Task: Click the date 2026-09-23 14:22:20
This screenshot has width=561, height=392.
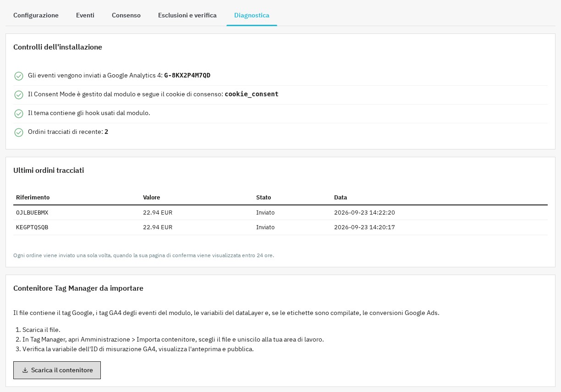Action: (x=364, y=213)
